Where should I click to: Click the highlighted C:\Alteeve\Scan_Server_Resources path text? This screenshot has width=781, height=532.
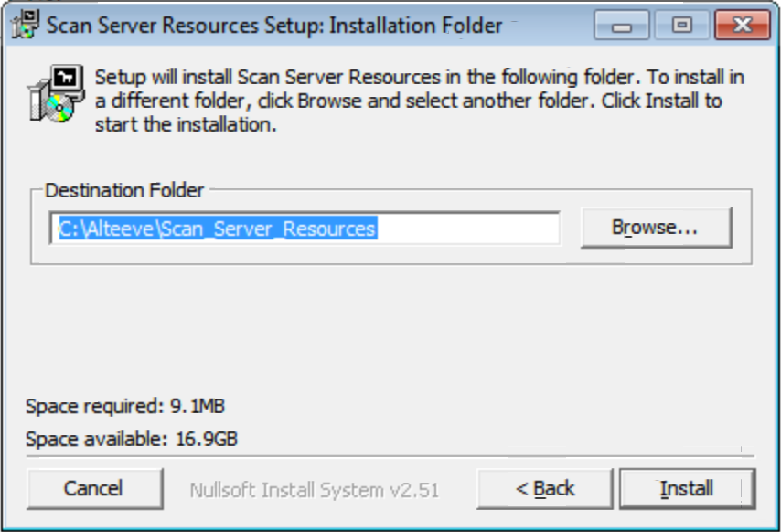click(x=219, y=229)
